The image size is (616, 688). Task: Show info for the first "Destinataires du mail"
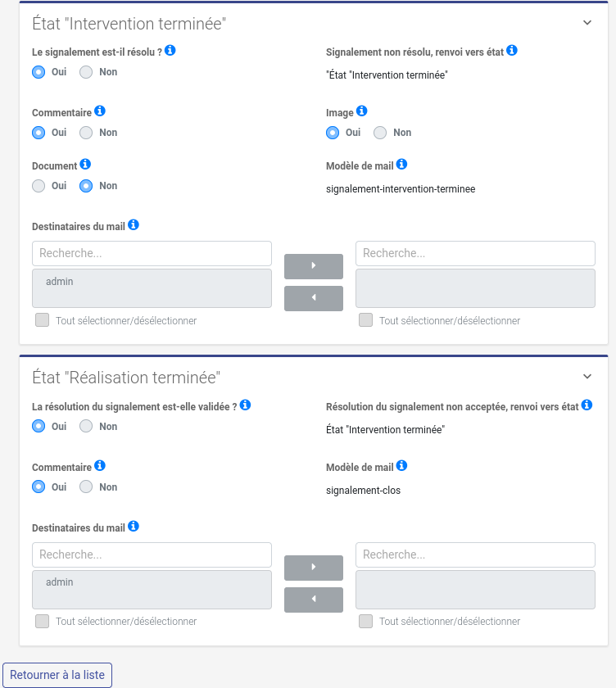click(133, 225)
